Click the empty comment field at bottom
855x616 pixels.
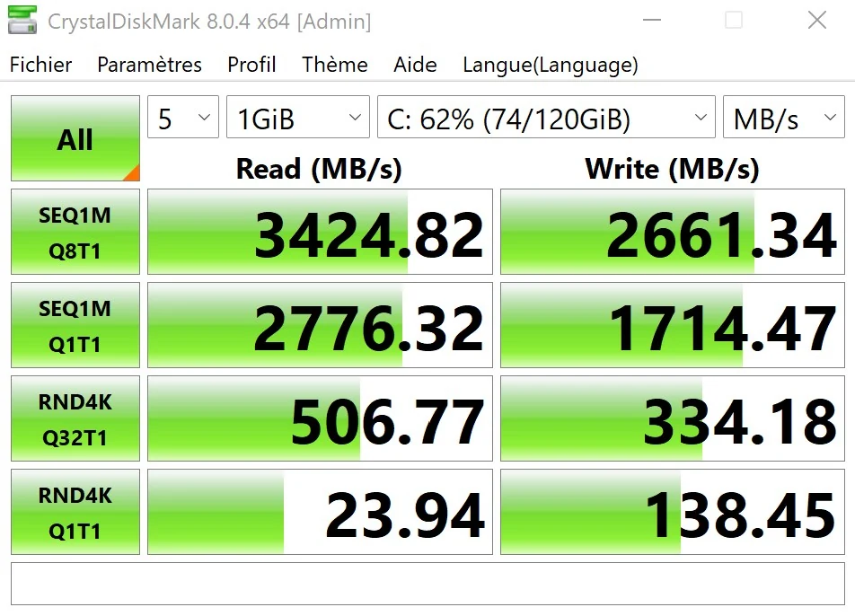pyautogui.click(x=428, y=584)
